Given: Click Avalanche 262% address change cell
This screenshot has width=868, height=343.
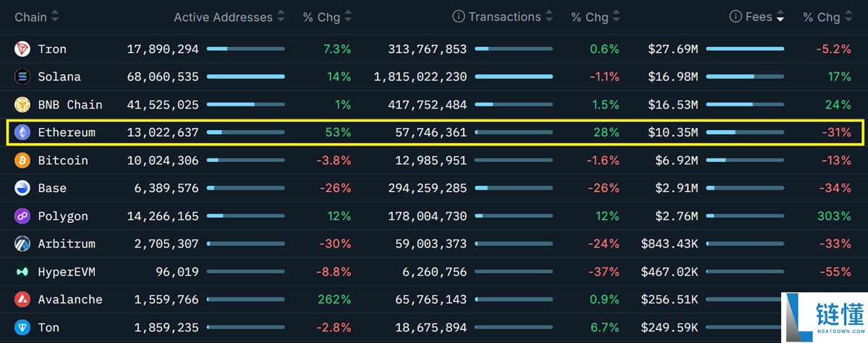Looking at the screenshot, I should click(334, 300).
